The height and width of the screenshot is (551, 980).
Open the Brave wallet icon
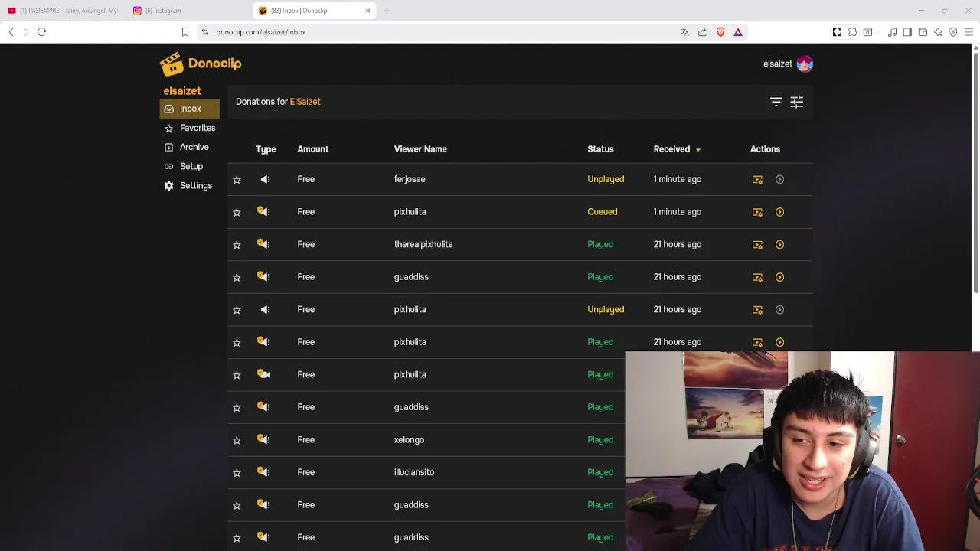pyautogui.click(x=923, y=32)
